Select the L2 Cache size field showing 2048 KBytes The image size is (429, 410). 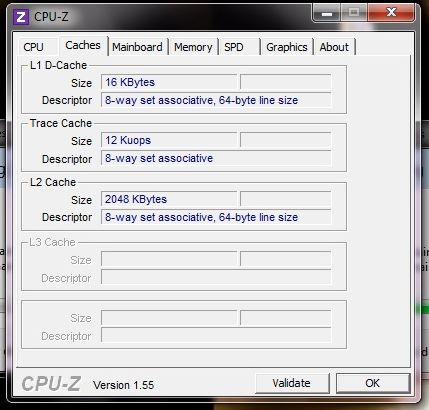169,199
